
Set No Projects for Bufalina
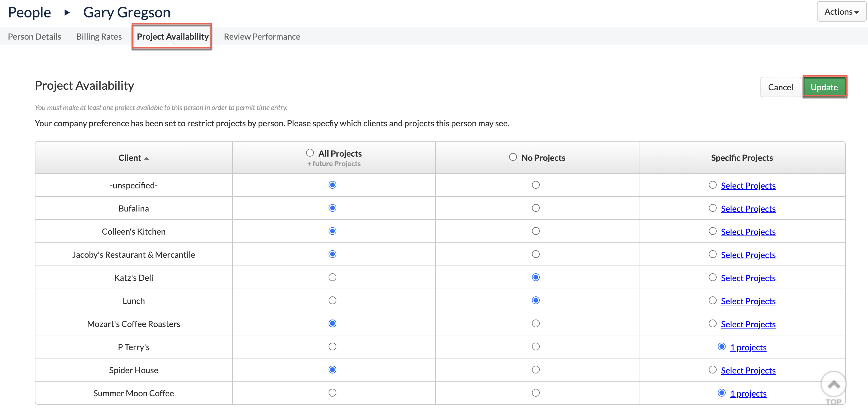tap(536, 208)
